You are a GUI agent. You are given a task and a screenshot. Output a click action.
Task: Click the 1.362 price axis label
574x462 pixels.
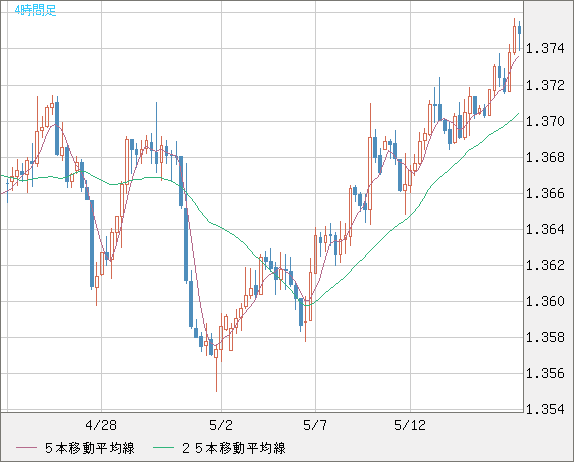(x=545, y=265)
